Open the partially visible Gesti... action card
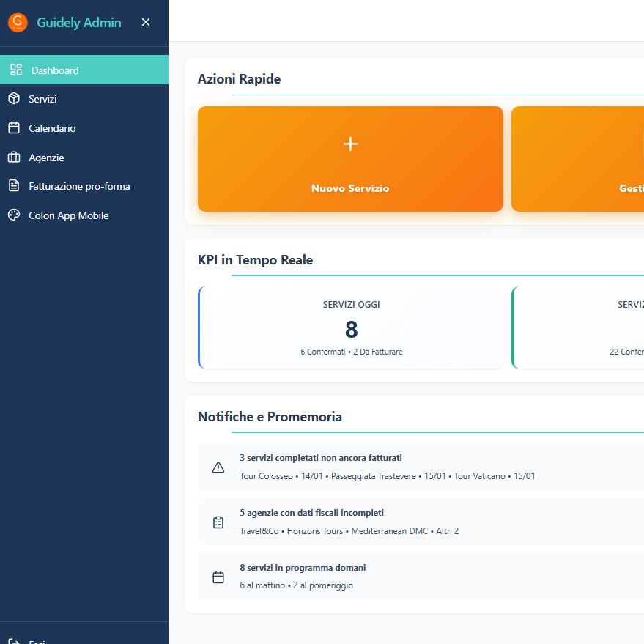 tap(577, 159)
